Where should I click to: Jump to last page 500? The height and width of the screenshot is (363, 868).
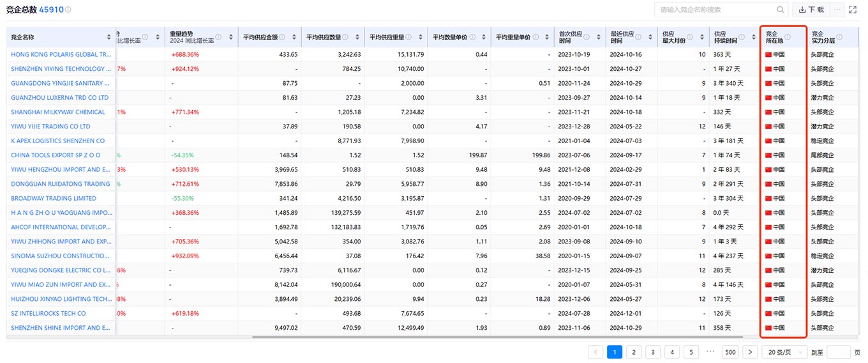730,351
